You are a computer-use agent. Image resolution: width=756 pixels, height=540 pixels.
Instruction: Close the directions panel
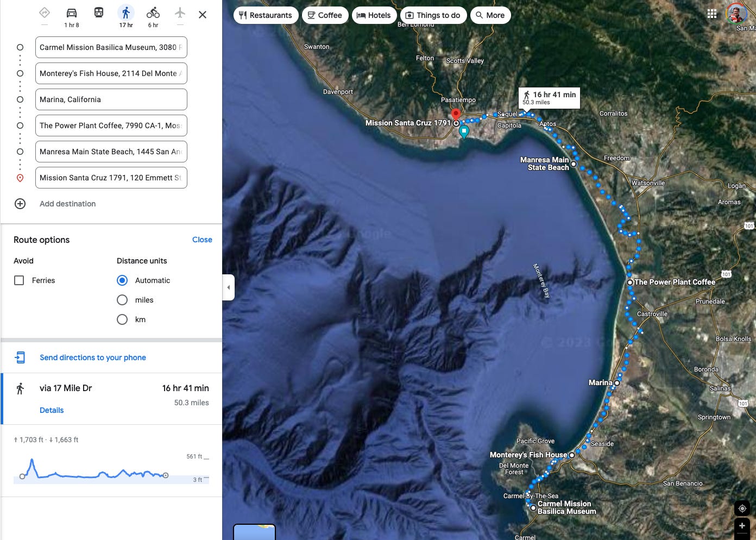pos(203,15)
